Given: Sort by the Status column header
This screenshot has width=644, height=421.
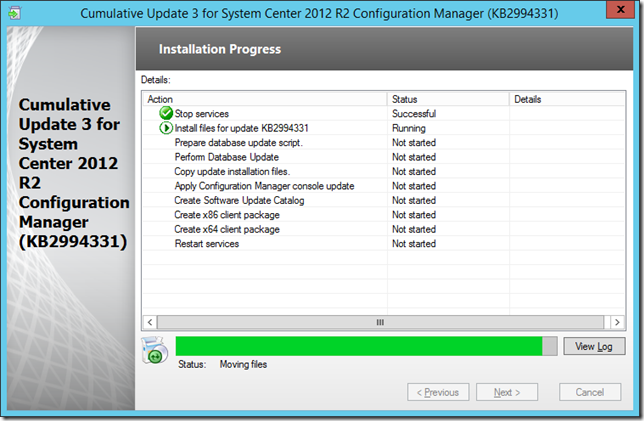Looking at the screenshot, I should pyautogui.click(x=448, y=99).
